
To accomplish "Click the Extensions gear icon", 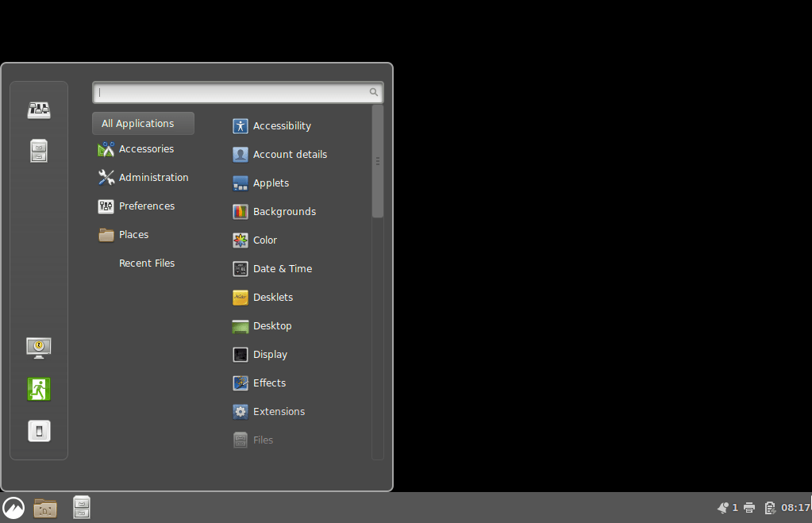I will [241, 412].
